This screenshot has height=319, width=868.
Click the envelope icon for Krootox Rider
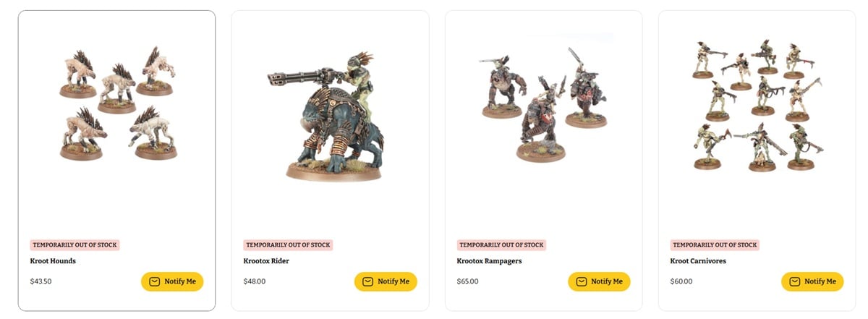coord(367,281)
